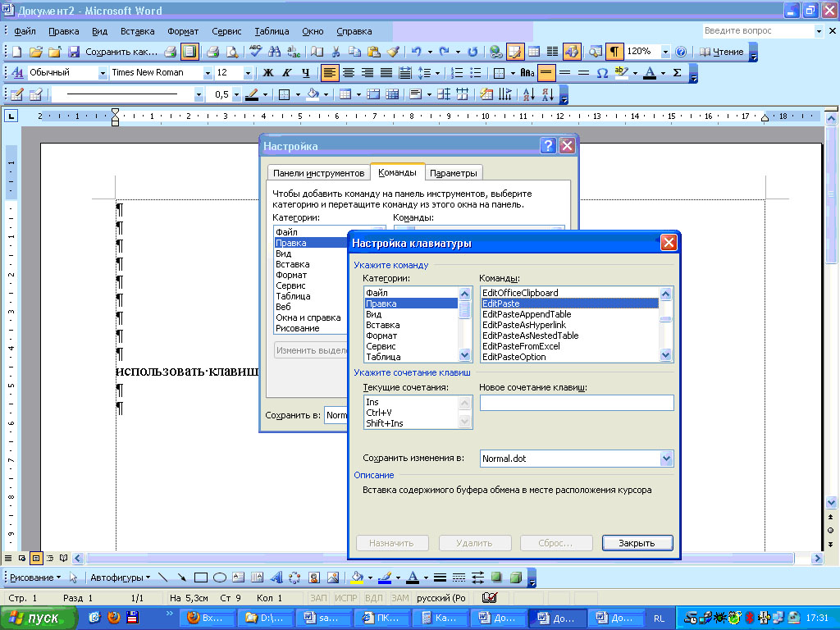Toggle Bold Ж formatting
Image resolution: width=840 pixels, height=630 pixels.
[268, 73]
